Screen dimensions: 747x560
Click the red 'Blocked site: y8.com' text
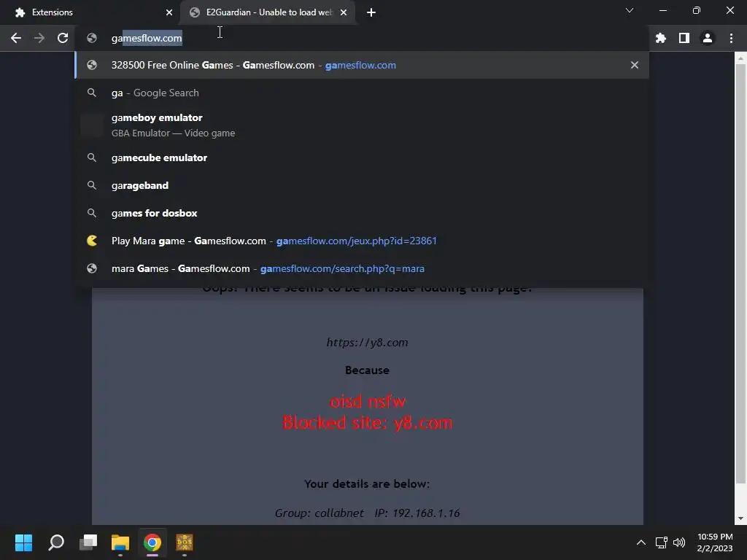point(368,423)
